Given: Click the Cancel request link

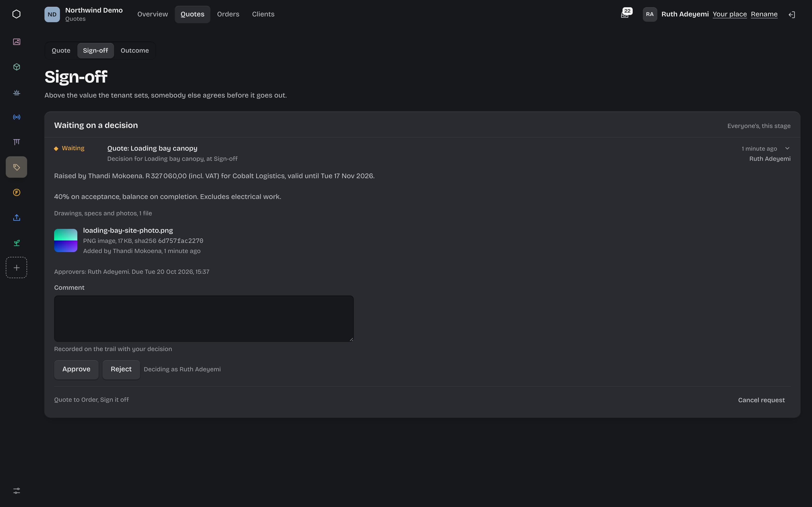Looking at the screenshot, I should coord(761,400).
